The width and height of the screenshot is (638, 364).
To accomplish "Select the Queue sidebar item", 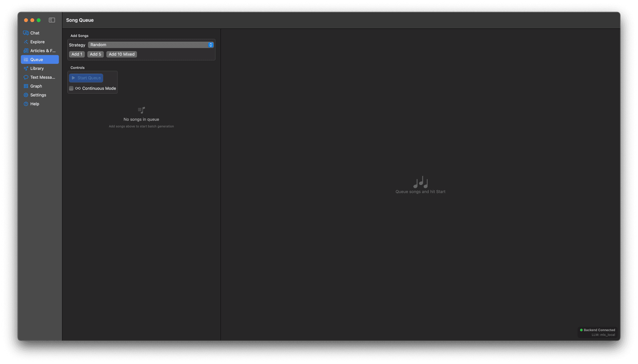I will (40, 59).
